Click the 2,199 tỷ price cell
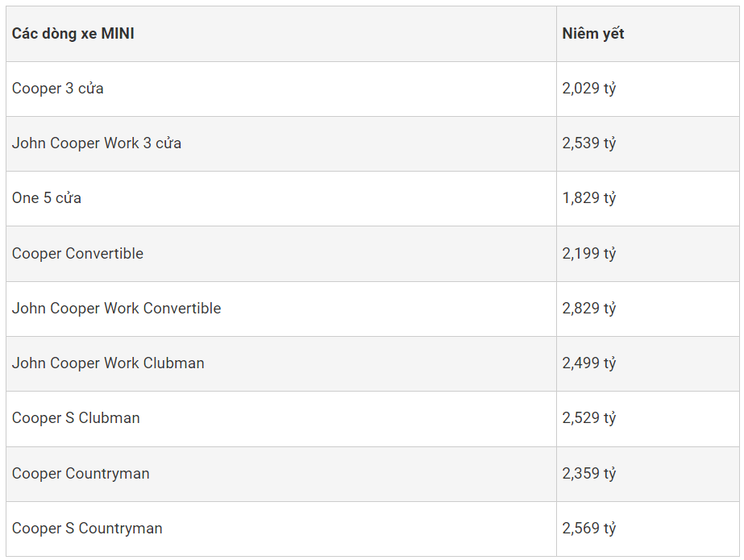 589,254
